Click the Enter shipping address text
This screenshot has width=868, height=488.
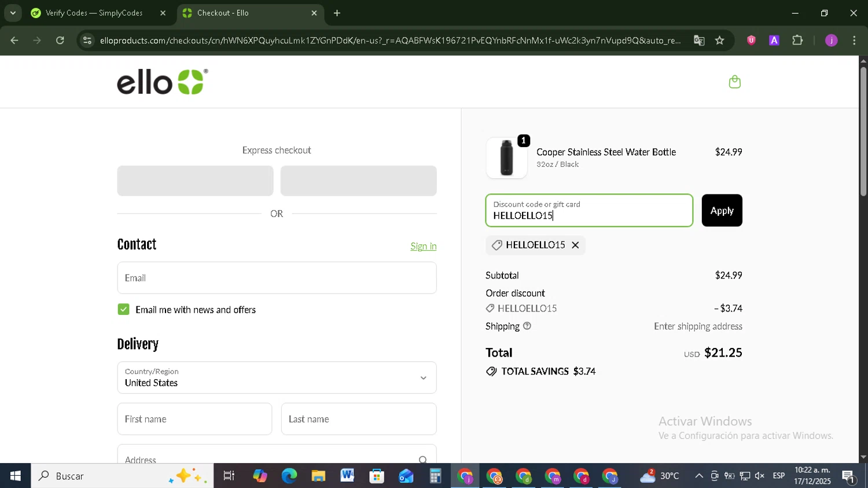(698, 326)
